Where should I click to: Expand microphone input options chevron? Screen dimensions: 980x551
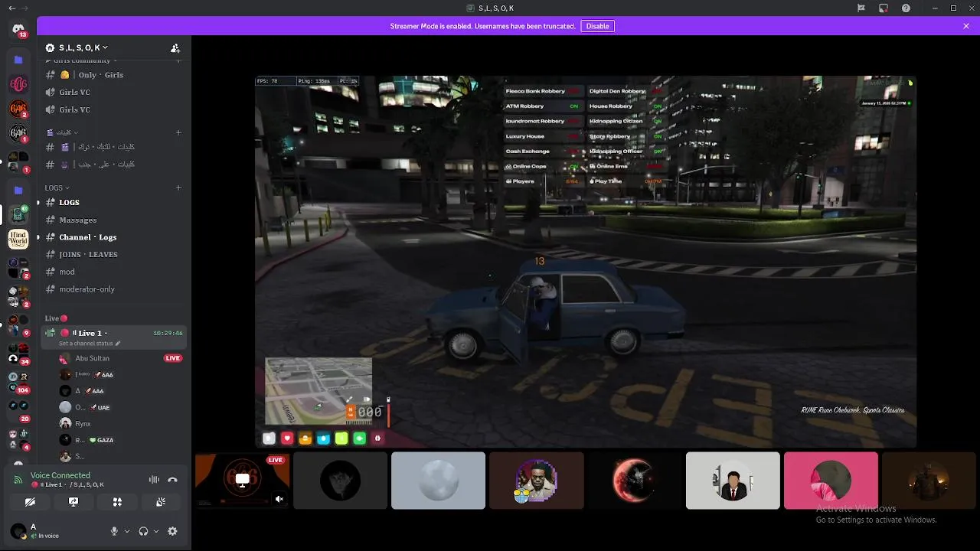click(126, 531)
